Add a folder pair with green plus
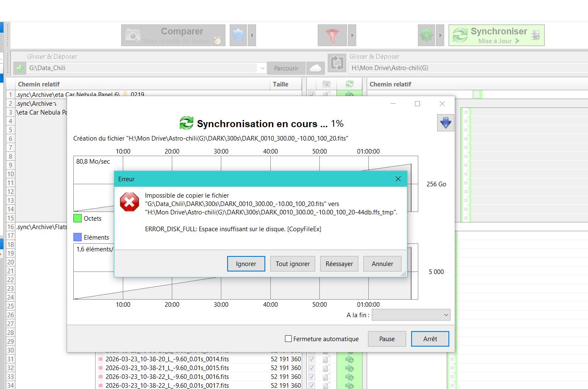588x389 pixels. point(19,68)
